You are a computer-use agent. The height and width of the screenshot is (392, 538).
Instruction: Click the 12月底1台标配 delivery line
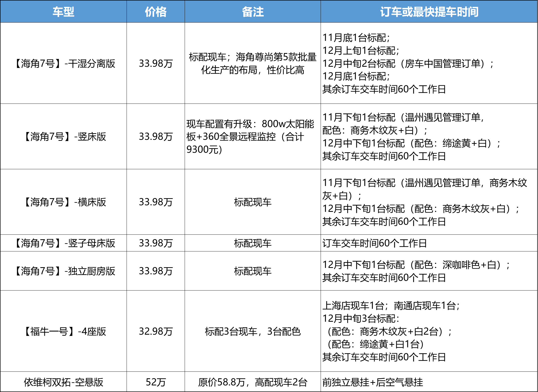pyautogui.click(x=356, y=76)
